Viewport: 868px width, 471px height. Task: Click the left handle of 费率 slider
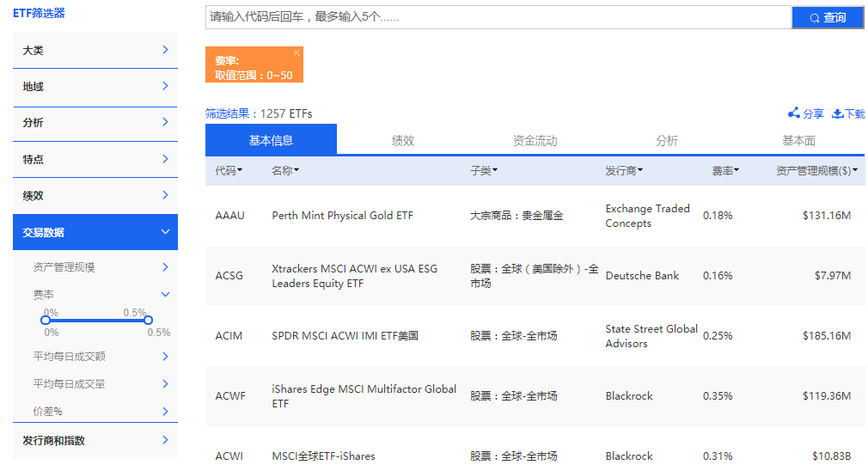(x=46, y=320)
